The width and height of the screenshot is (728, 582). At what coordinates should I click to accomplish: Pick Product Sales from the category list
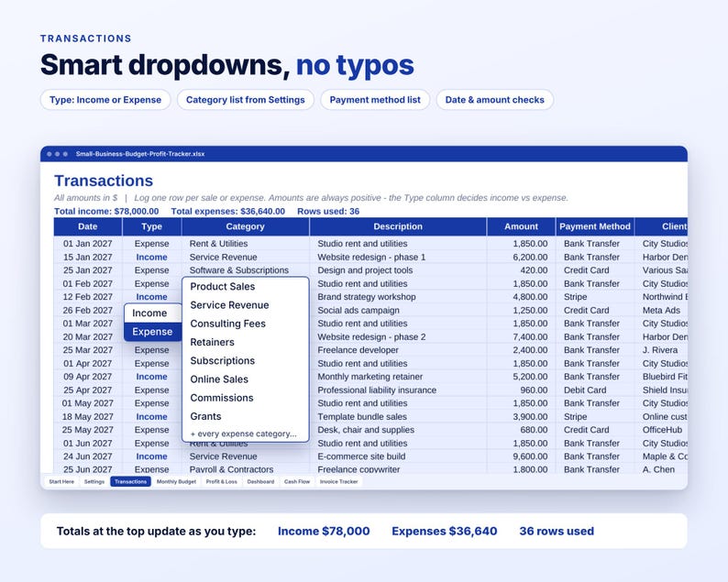(246, 287)
